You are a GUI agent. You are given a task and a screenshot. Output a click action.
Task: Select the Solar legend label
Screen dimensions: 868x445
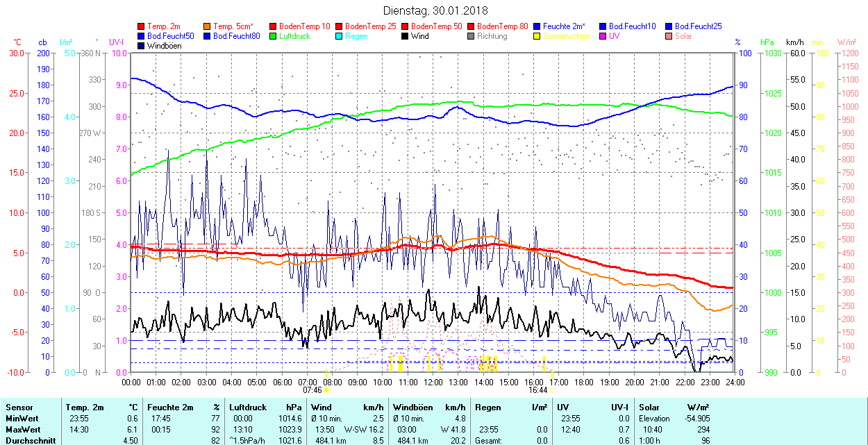click(683, 36)
